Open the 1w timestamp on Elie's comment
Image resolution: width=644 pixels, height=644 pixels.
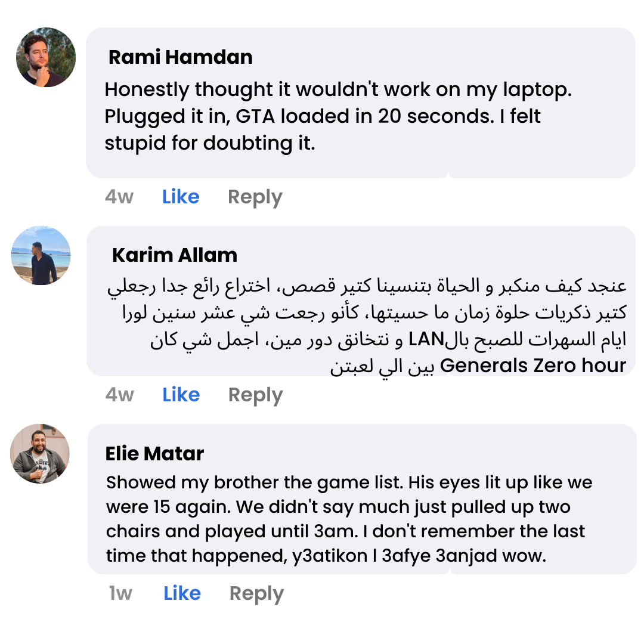(120, 593)
